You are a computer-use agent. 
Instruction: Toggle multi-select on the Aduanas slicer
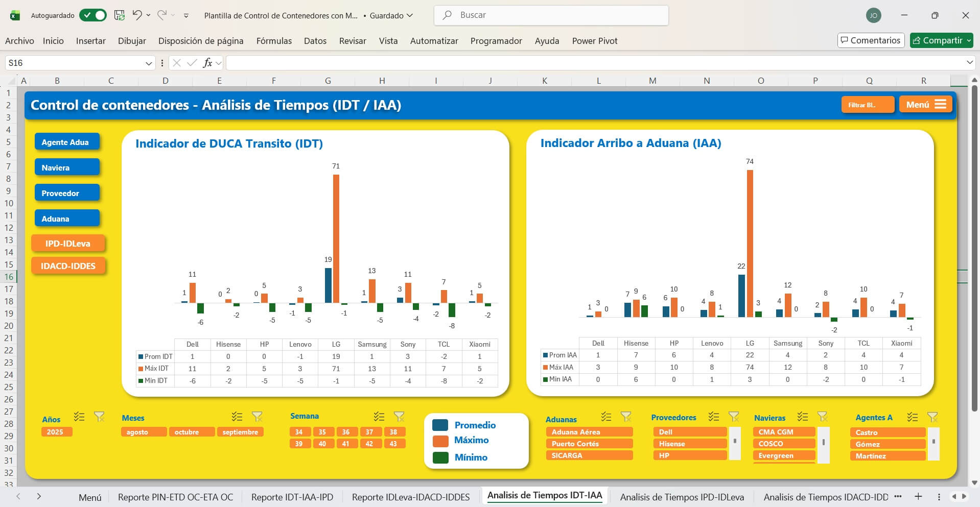tap(606, 417)
